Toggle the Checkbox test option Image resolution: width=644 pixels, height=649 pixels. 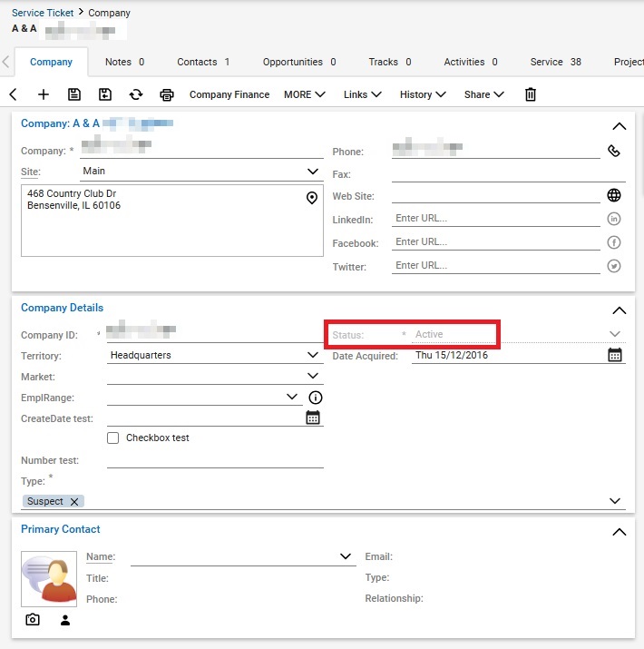tap(113, 438)
